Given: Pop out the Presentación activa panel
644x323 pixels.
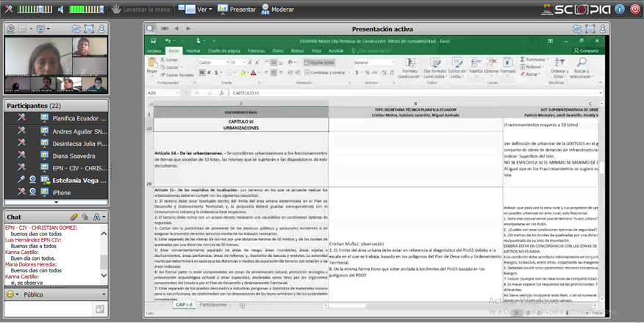Looking at the screenshot, I should [x=603, y=29].
